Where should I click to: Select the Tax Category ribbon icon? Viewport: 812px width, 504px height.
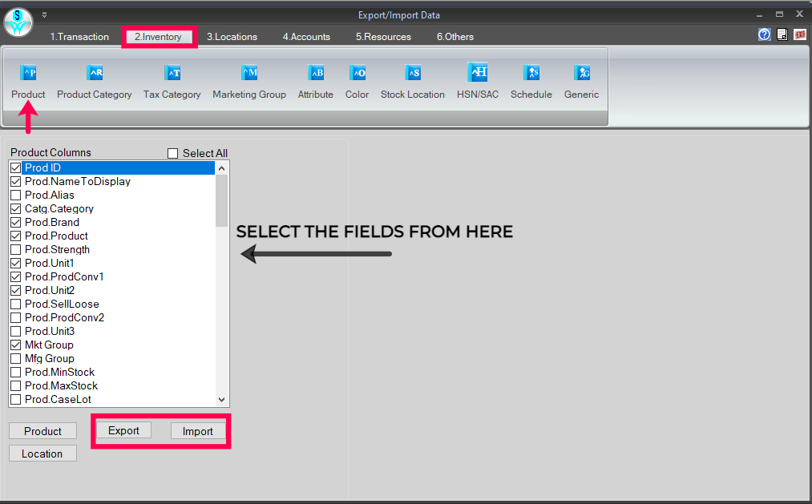(x=172, y=81)
